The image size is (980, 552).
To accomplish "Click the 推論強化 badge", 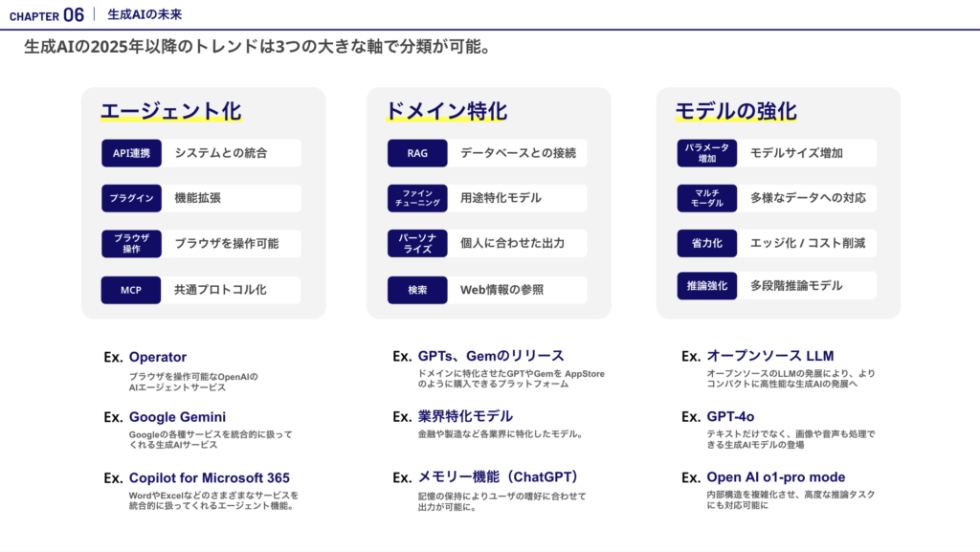I will pyautogui.click(x=706, y=285).
